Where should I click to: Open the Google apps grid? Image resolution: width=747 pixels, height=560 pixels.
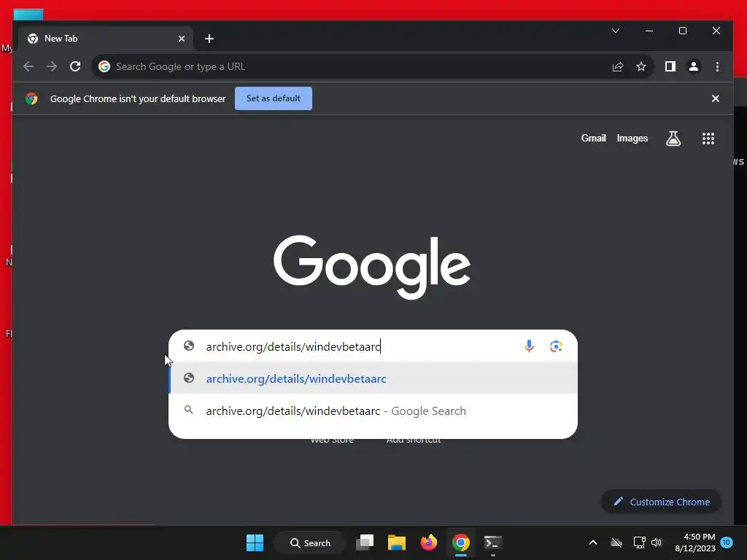pos(708,139)
